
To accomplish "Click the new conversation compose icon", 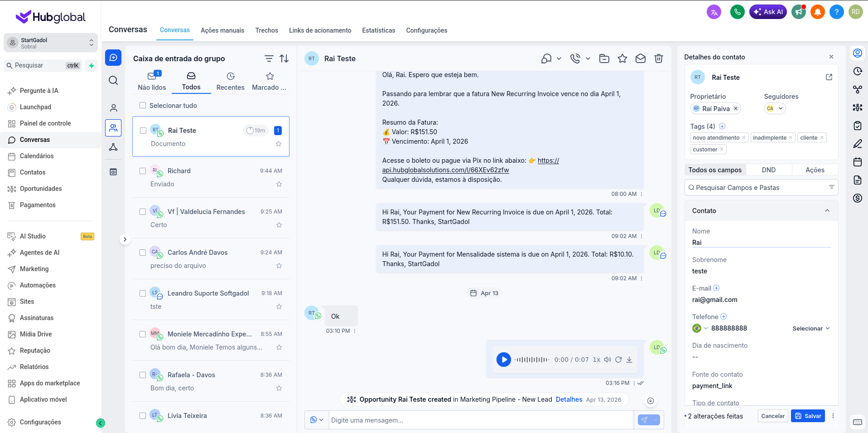I will 113,58.
